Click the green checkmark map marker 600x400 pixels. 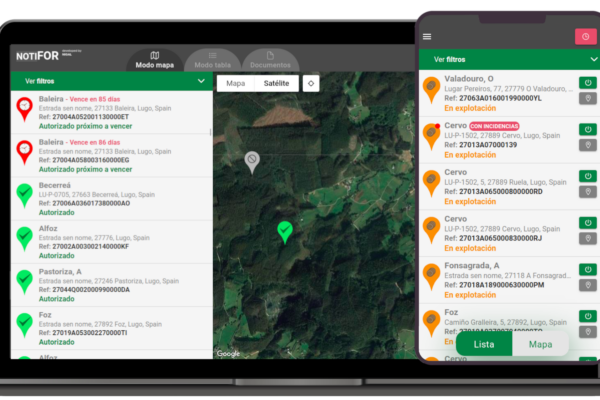[285, 232]
